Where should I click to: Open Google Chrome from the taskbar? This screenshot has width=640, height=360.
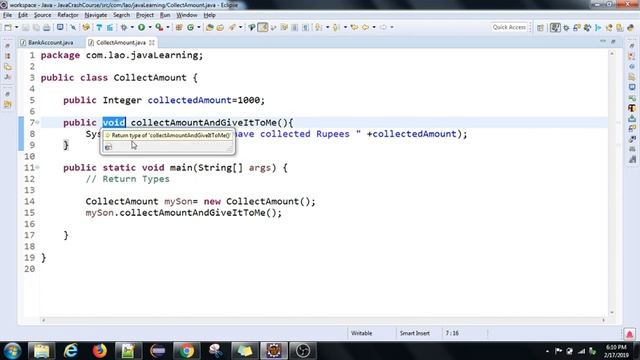(187, 351)
